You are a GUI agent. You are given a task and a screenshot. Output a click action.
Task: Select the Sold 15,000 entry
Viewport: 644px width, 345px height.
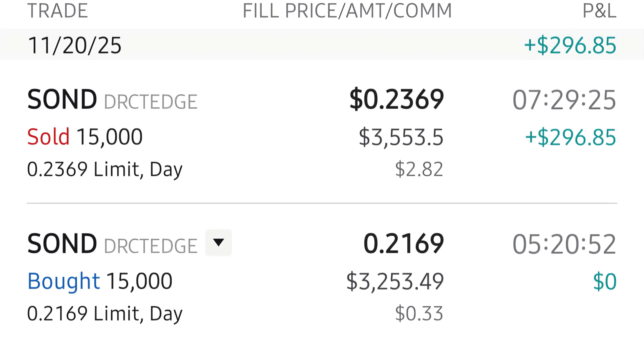coord(85,137)
